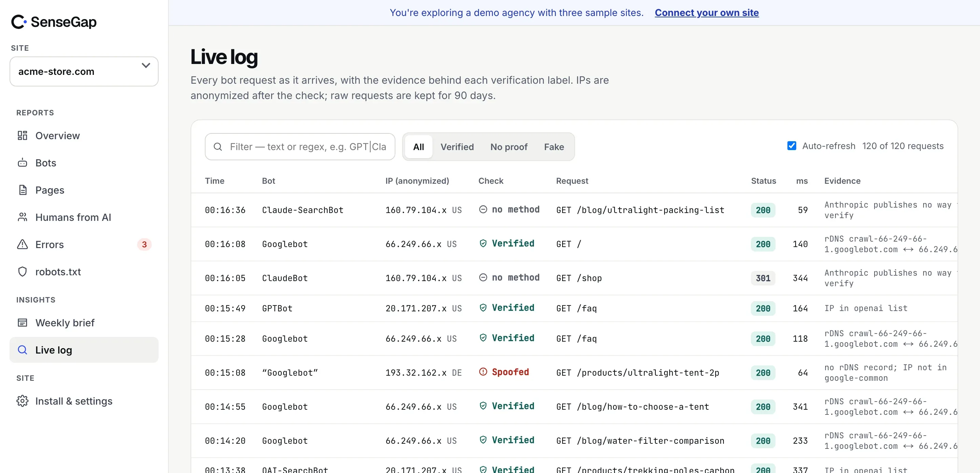The width and height of the screenshot is (980, 473).
Task: Open Install & settings page
Action: [84, 401]
